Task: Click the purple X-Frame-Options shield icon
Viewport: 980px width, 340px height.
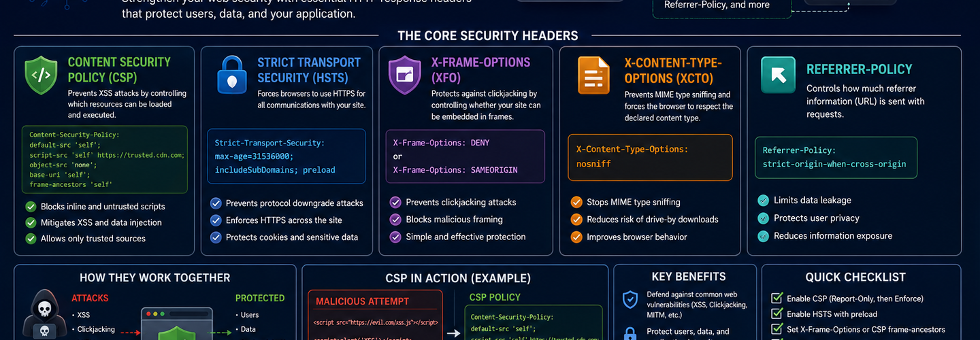Action: tap(406, 75)
